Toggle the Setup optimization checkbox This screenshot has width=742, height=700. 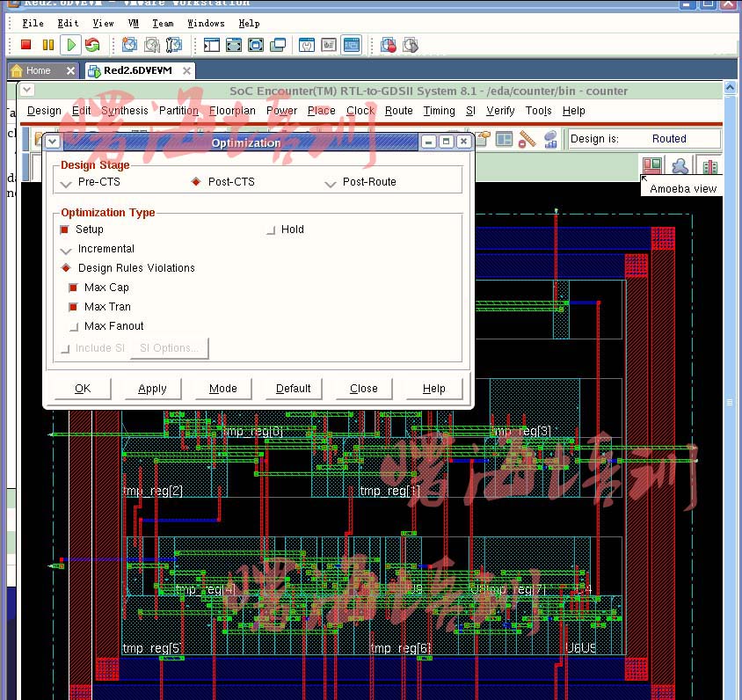pyautogui.click(x=65, y=230)
